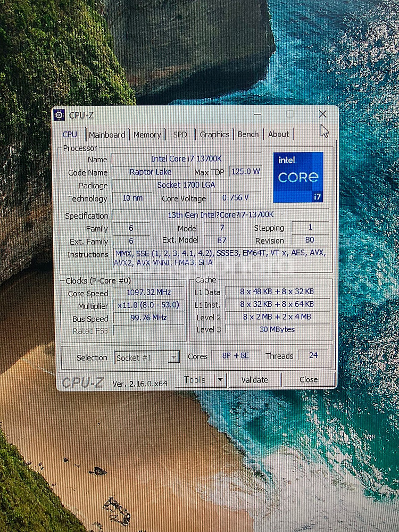The width and height of the screenshot is (399, 532).
Task: Click the Level 3 value 30 MBytes
Action: click(277, 329)
